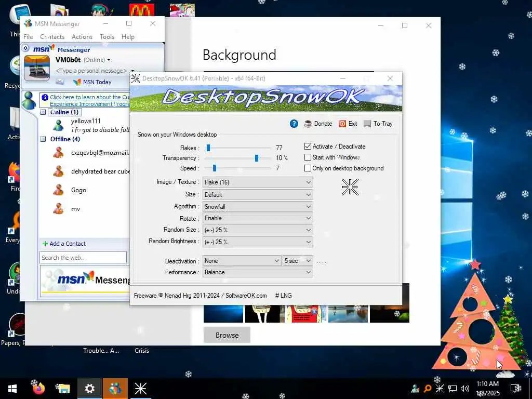Open the Performance Balance dropdown
Screen dimensions: 532x399
(258, 272)
